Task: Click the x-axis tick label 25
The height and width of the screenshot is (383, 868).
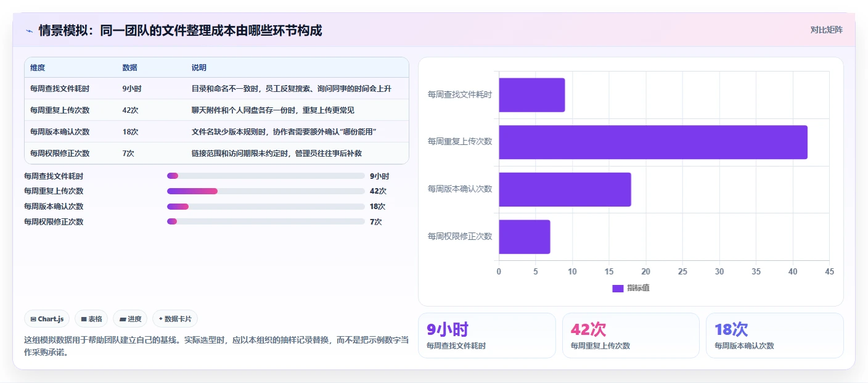Action: pos(682,271)
